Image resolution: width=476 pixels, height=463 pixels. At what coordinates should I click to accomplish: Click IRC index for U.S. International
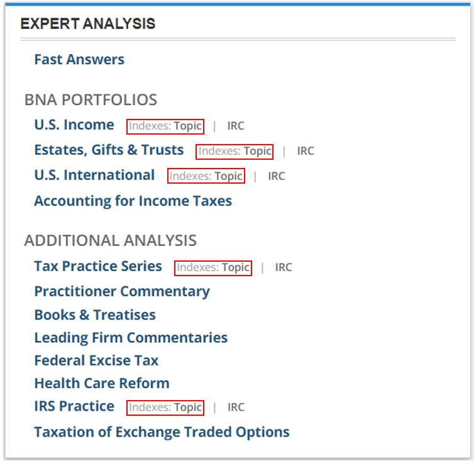277,176
